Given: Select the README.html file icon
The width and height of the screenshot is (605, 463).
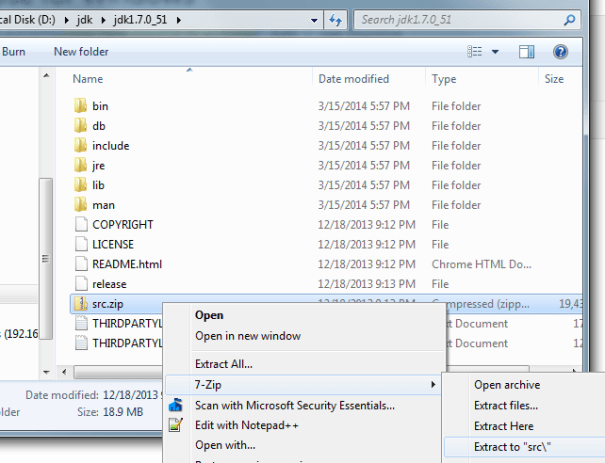Looking at the screenshot, I should pyautogui.click(x=81, y=264).
